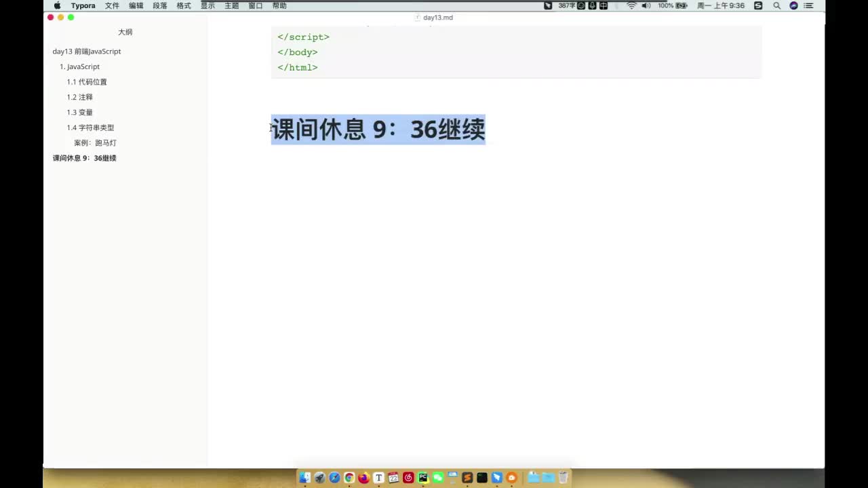Toggle the 中 Chinese input indicator
868x488 pixels.
(604, 5)
